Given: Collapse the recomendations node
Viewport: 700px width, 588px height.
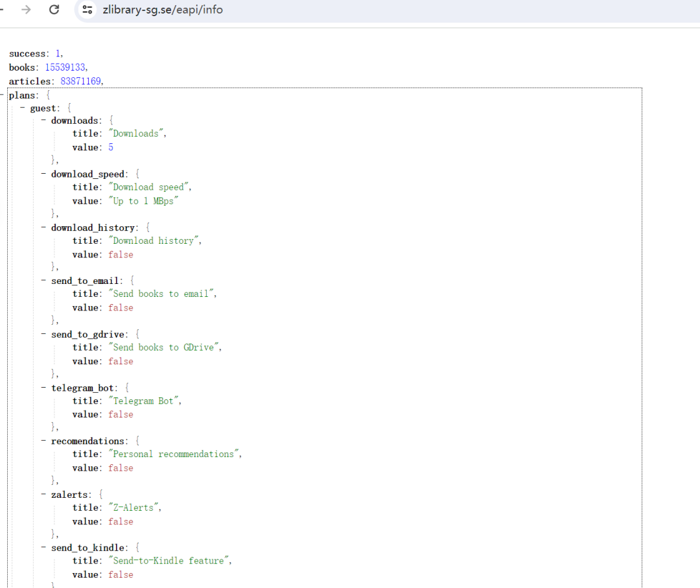Looking at the screenshot, I should 43,441.
